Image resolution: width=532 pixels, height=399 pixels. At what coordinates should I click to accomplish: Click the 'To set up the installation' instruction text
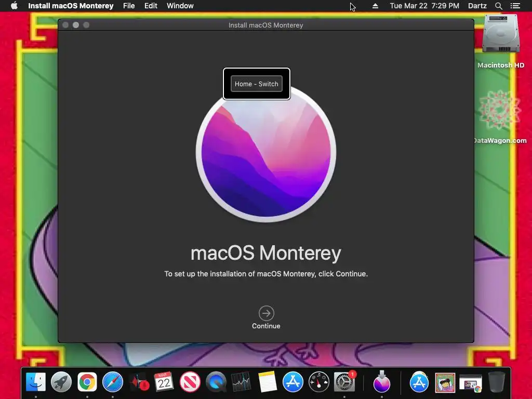266,274
